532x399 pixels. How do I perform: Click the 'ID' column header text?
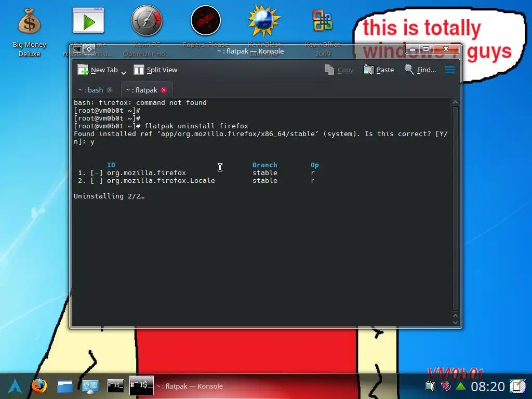click(x=111, y=165)
